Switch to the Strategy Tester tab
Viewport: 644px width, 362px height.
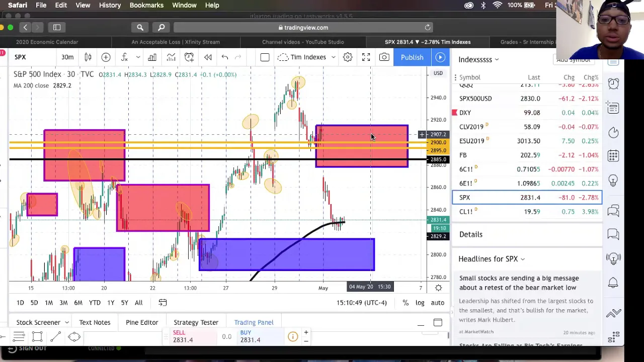pos(196,322)
